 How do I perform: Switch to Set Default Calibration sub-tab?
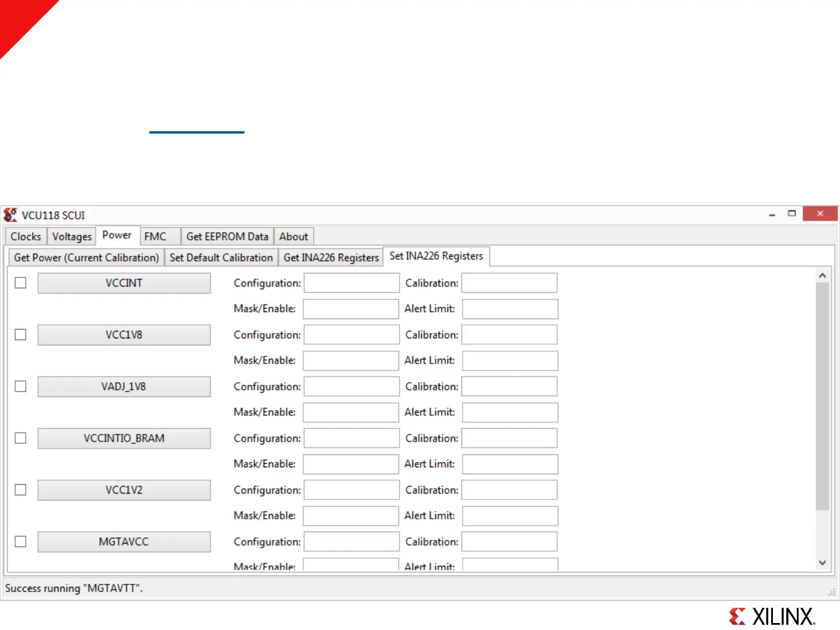(x=221, y=257)
